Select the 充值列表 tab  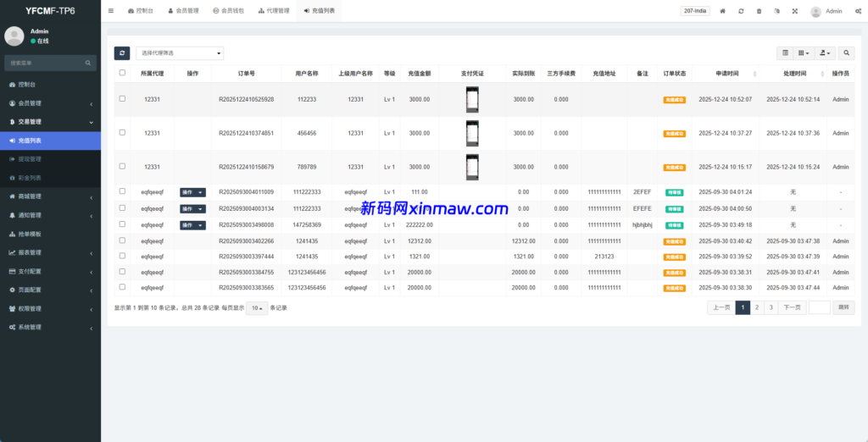coord(320,11)
